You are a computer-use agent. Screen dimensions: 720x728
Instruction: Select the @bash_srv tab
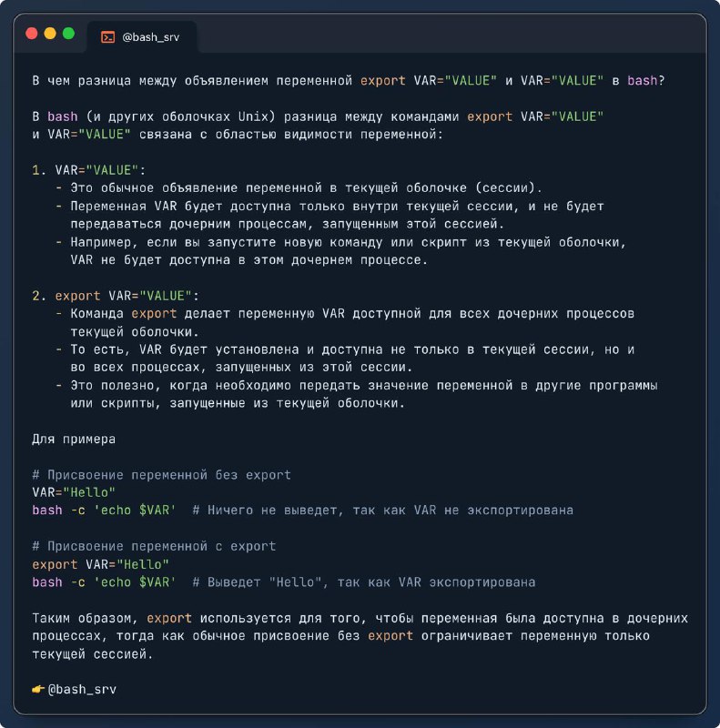142,37
